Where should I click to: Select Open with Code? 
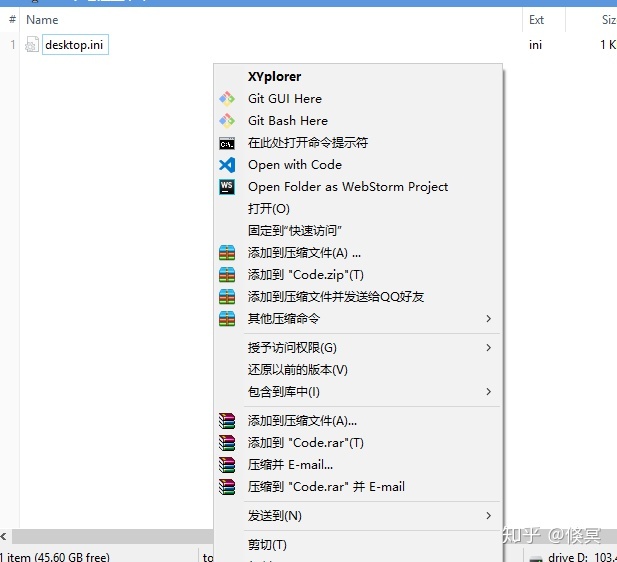pyautogui.click(x=358, y=165)
